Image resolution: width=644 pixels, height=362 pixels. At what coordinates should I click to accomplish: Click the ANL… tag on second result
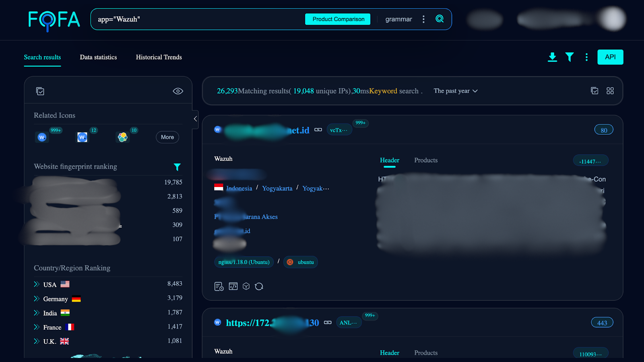pos(348,323)
